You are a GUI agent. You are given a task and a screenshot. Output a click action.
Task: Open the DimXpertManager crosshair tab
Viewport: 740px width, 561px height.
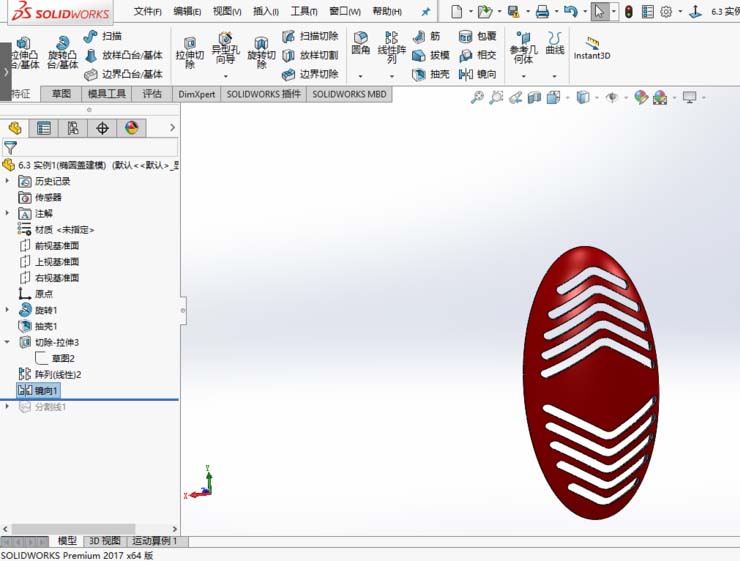coord(102,128)
